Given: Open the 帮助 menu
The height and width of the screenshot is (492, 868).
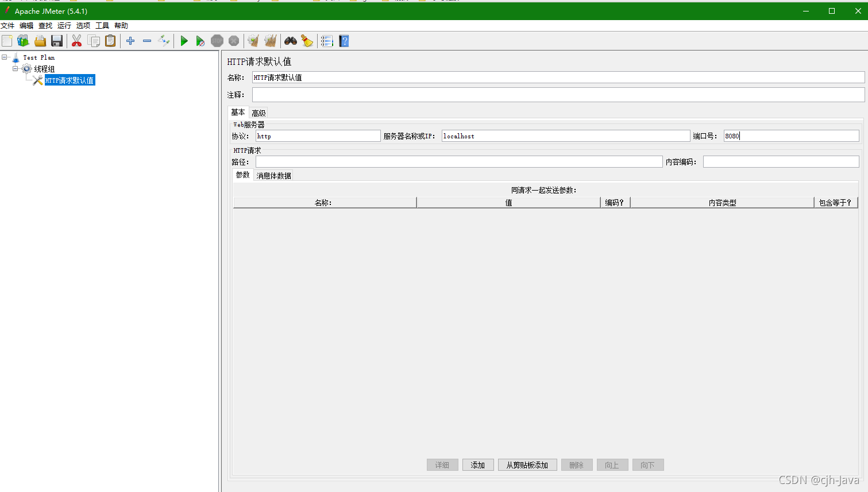Looking at the screenshot, I should coord(121,26).
